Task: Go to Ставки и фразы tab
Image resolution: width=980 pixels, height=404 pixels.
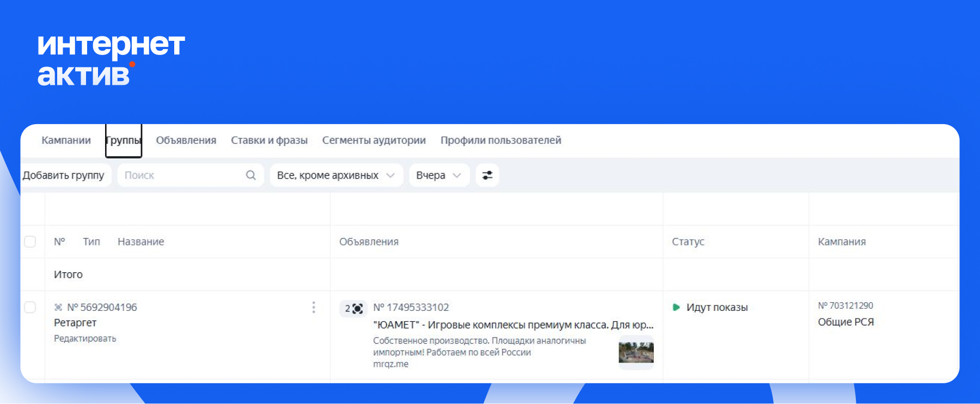Action: (269, 140)
